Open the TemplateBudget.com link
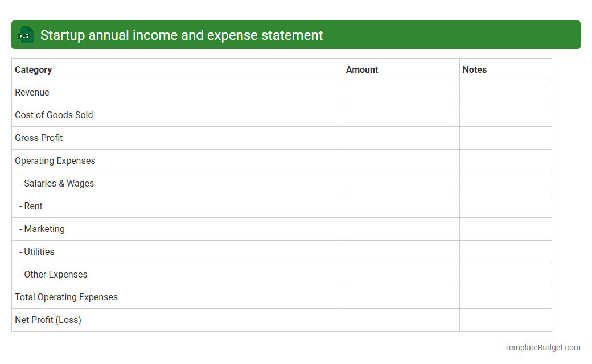 542,347
